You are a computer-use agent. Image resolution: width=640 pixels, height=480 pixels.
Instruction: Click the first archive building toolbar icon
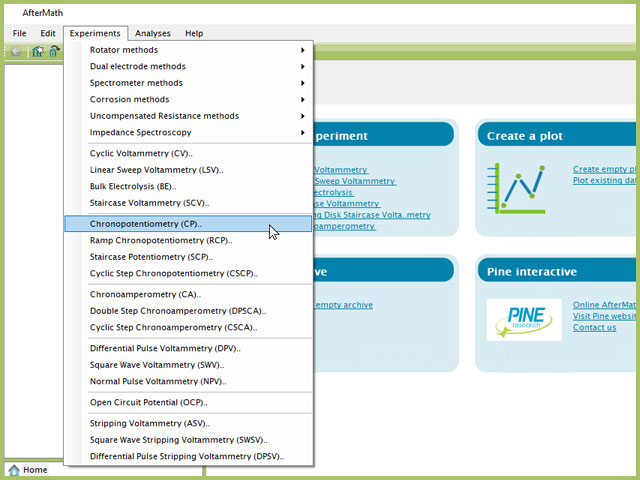(x=38, y=51)
